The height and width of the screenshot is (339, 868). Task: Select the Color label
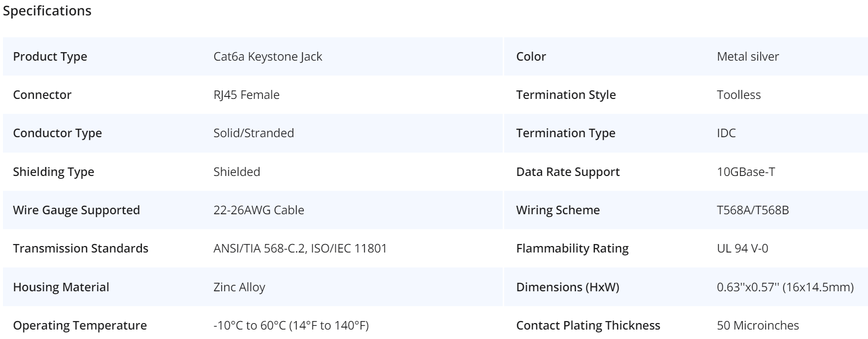pos(531,57)
